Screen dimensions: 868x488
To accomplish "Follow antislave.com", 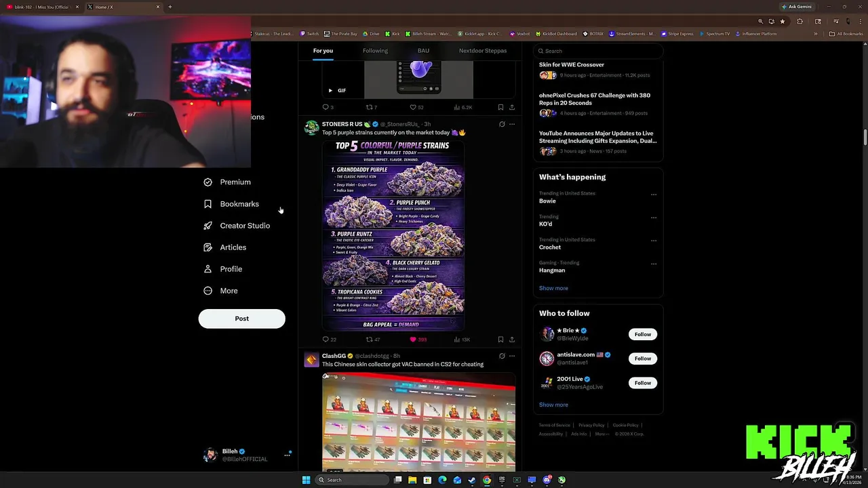I will [642, 359].
